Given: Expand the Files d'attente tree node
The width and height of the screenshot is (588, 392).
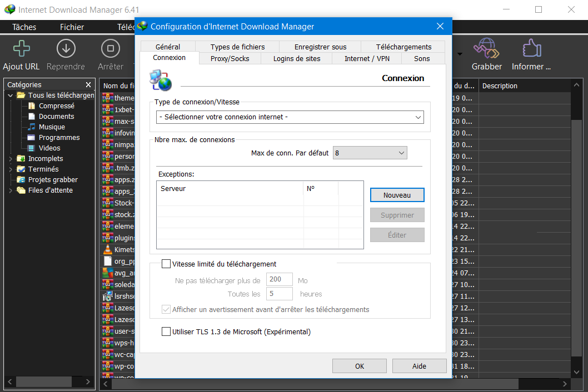Looking at the screenshot, I should pyautogui.click(x=11, y=190).
